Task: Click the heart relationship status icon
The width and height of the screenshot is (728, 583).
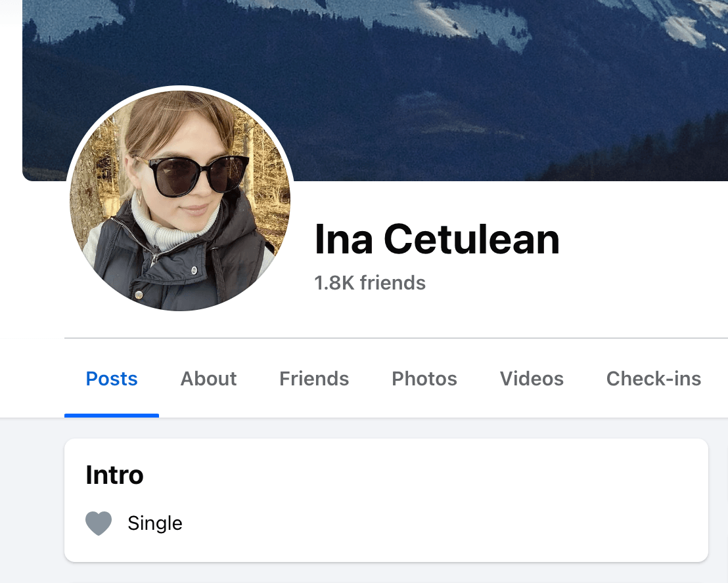Action: tap(99, 523)
